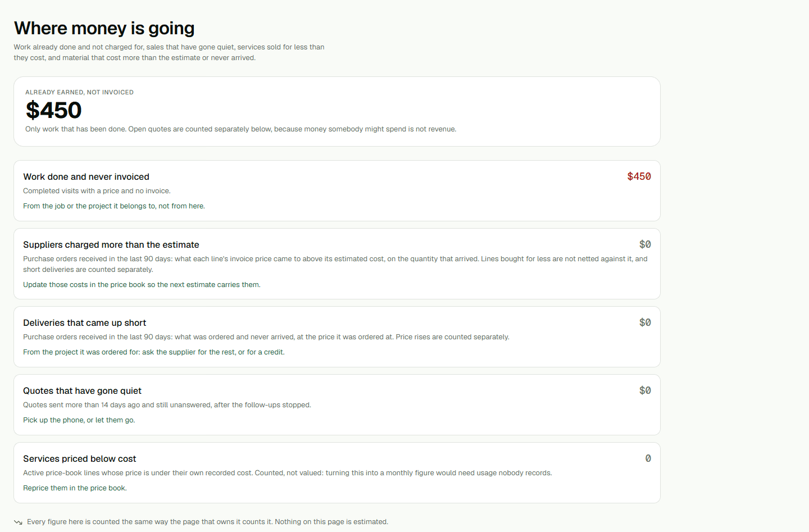
Task: Click the $0 amount for supplier overcharges
Action: coord(645,244)
